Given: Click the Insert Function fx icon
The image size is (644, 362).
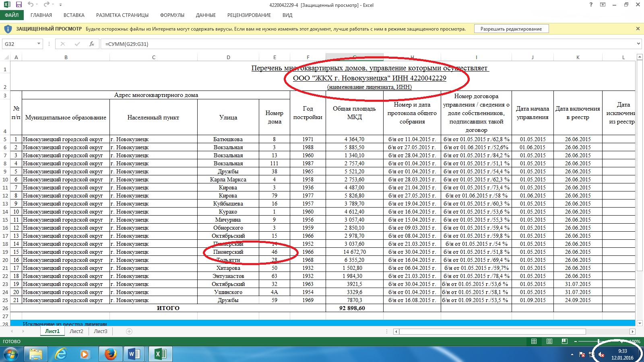Looking at the screenshot, I should coord(92,44).
